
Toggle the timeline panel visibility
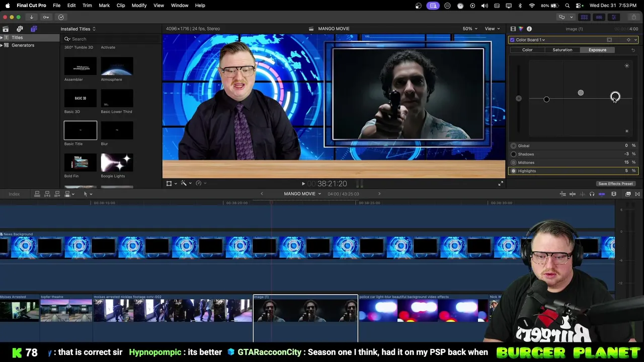(599, 17)
